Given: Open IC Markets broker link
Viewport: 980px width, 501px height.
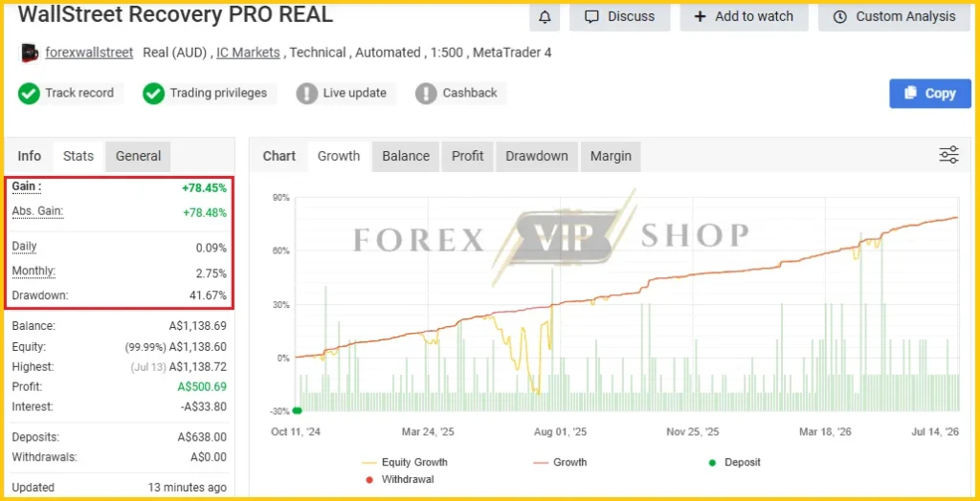Looking at the screenshot, I should (x=248, y=53).
